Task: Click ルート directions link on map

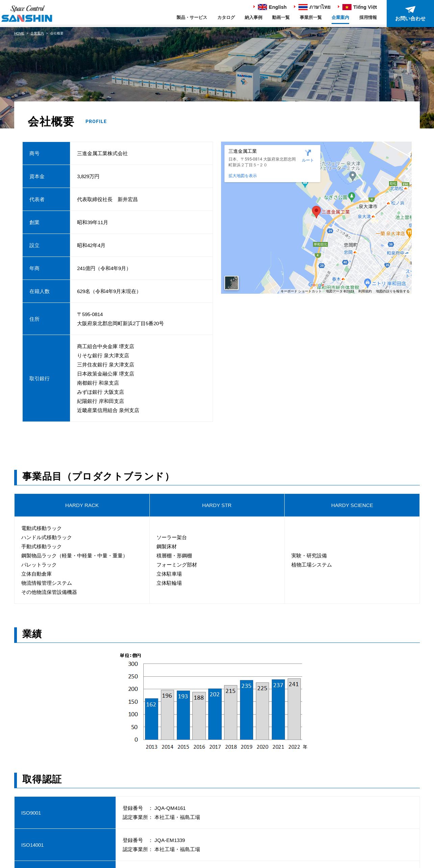Action: [x=308, y=160]
